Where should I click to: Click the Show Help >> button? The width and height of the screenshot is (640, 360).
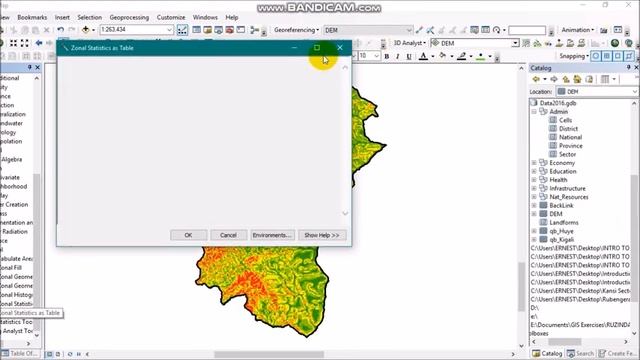322,235
